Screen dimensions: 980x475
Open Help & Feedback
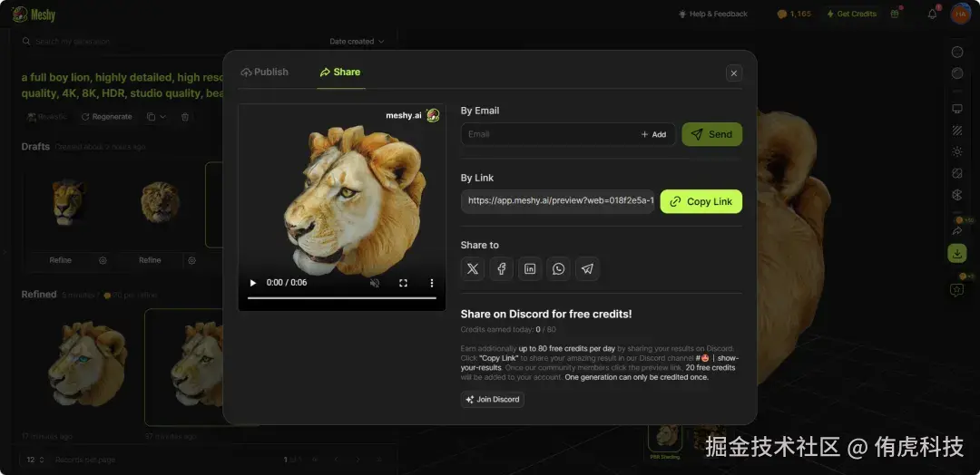[x=713, y=14]
